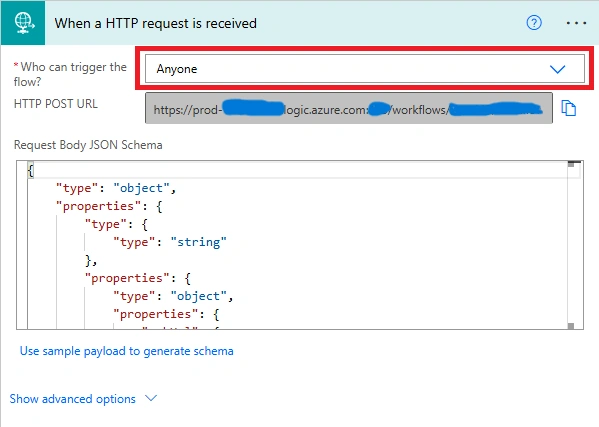This screenshot has height=427, width=599.
Task: Click the 'Show advanced options' link
Action: (x=73, y=399)
